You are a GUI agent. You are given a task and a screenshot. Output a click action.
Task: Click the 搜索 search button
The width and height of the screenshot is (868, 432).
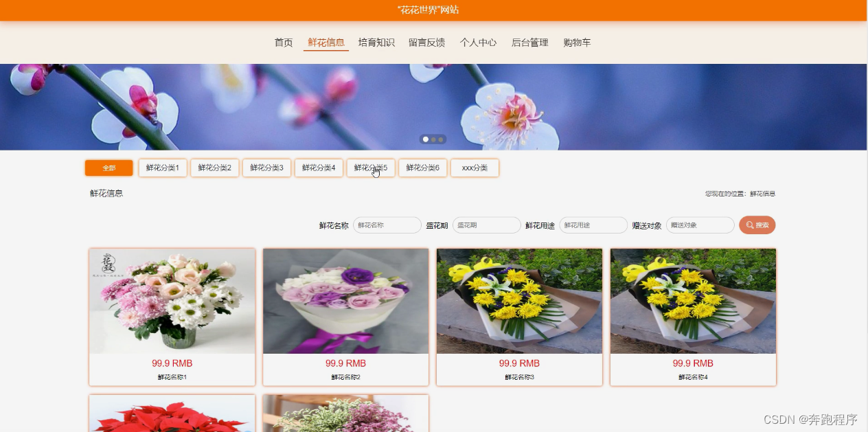pyautogui.click(x=757, y=225)
